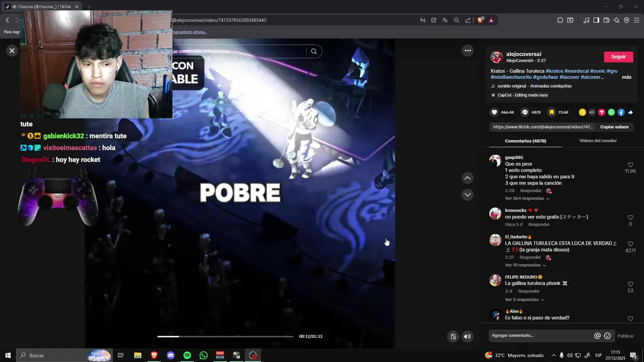Like El_itadorito's comment heart
The height and width of the screenshot is (362, 644).
tap(630, 244)
